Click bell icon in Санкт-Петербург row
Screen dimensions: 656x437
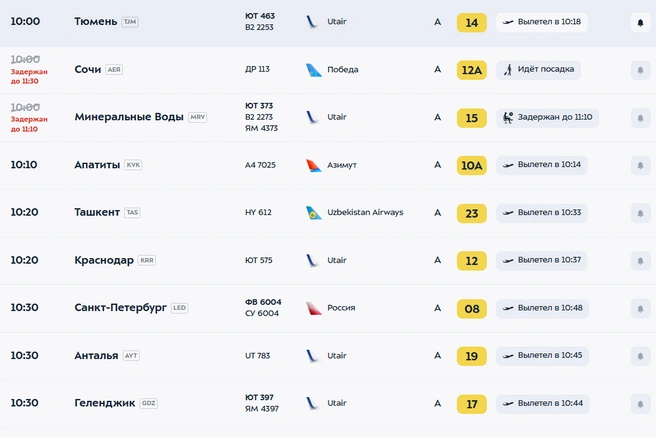point(640,309)
